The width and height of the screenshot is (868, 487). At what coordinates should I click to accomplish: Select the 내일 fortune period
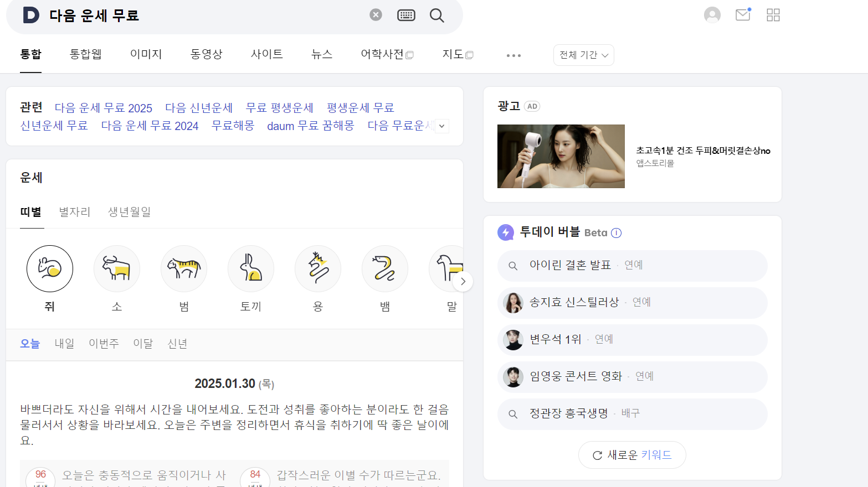point(64,344)
